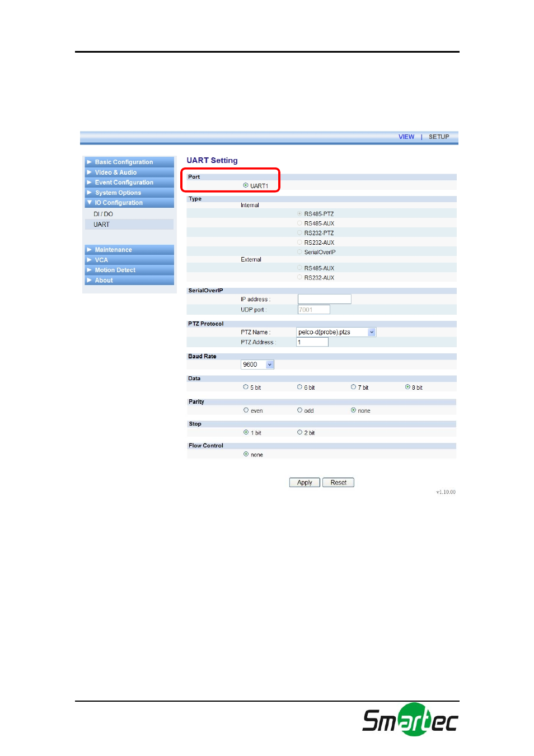
Task: Open Event Configuration menu
Action: (129, 183)
